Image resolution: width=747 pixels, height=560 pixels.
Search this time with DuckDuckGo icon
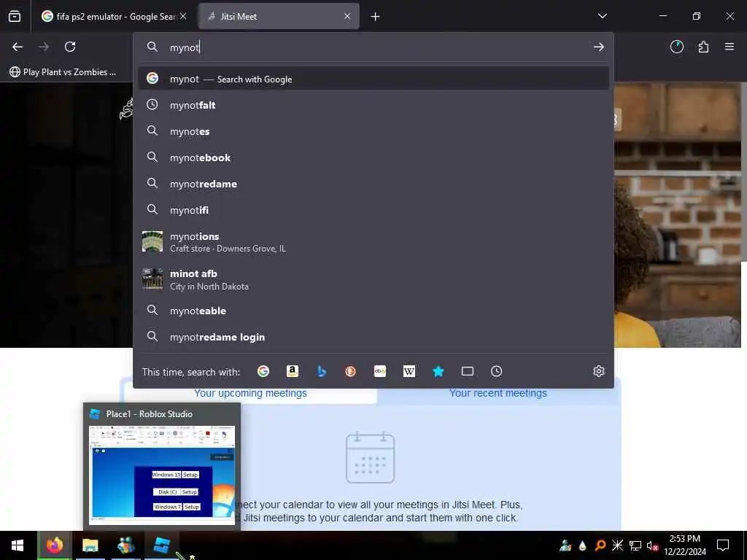[x=351, y=371]
